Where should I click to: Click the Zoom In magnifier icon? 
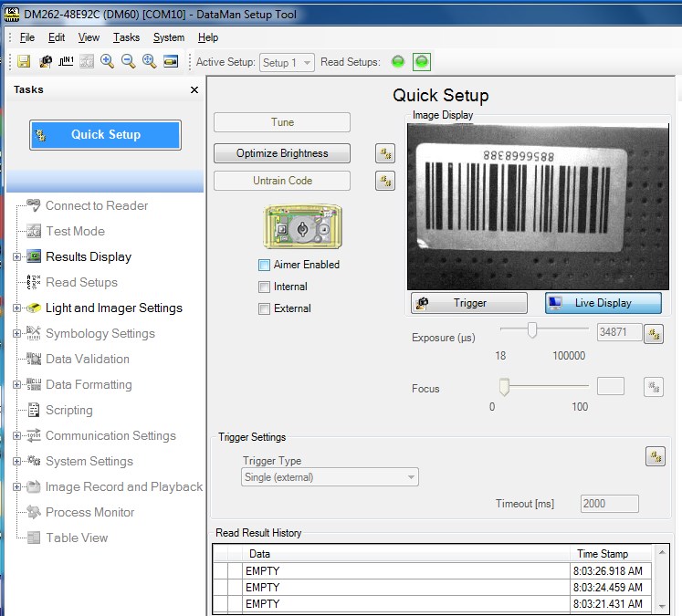(107, 61)
